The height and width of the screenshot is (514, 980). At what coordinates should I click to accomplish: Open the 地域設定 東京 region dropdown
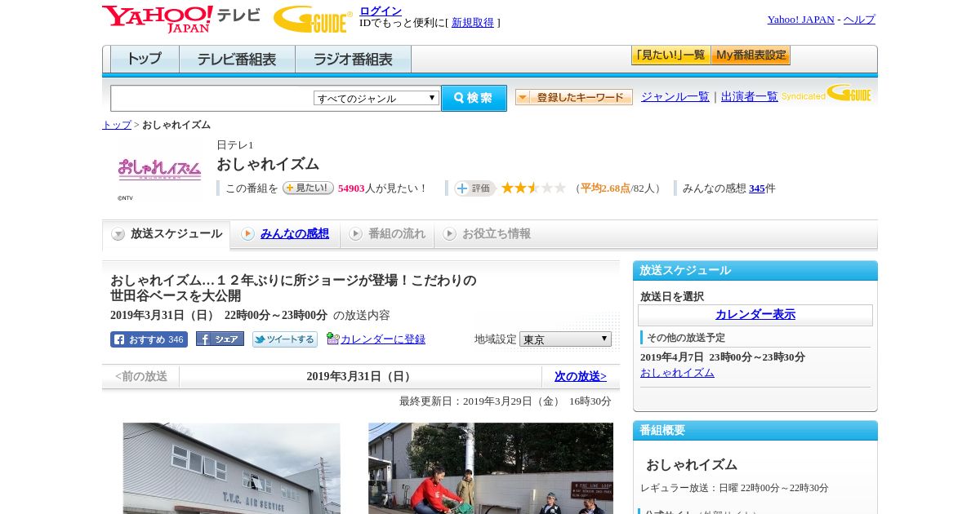[565, 339]
